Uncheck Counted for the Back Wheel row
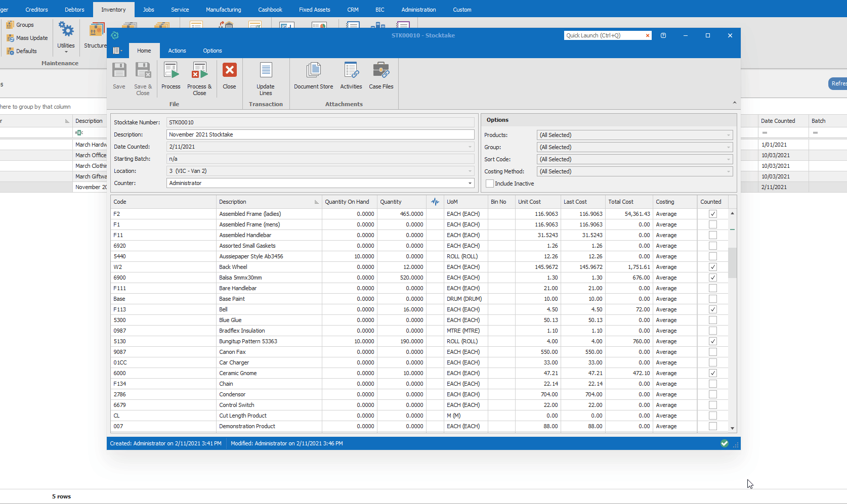Screen dimensions: 847x504 713,267
